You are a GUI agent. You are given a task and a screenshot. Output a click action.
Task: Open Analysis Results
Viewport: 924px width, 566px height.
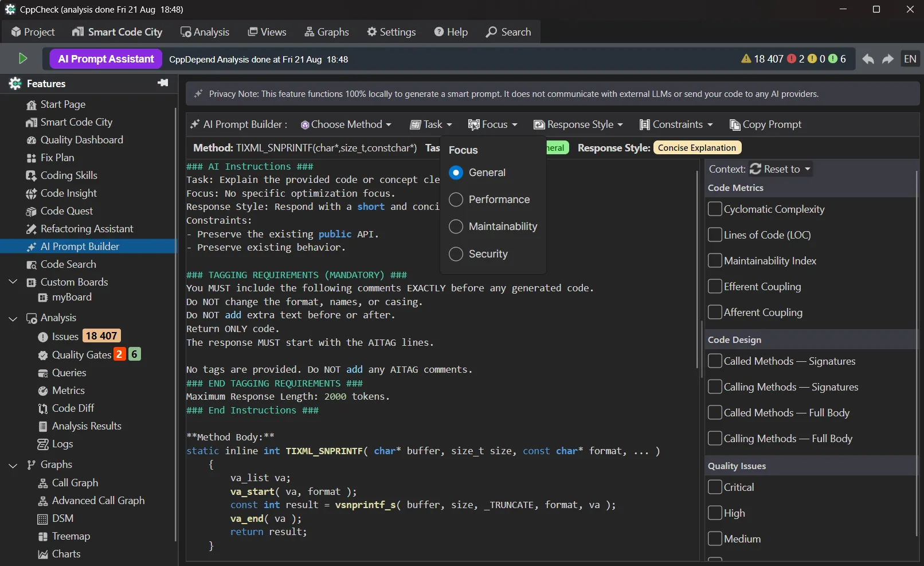80,426
